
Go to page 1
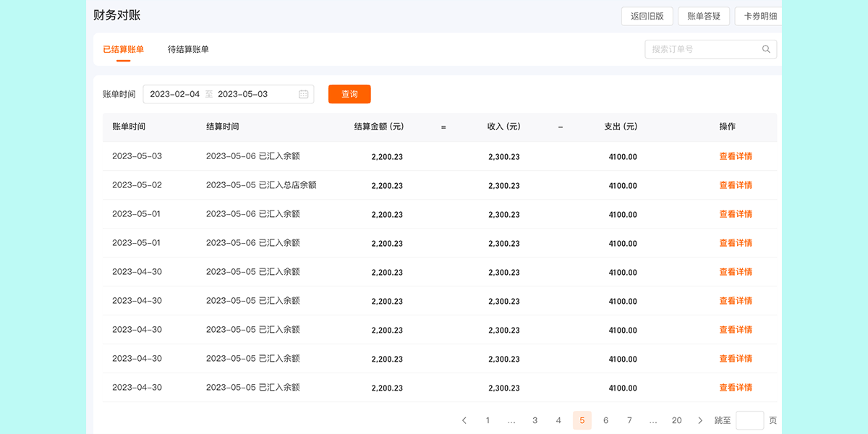point(488,420)
